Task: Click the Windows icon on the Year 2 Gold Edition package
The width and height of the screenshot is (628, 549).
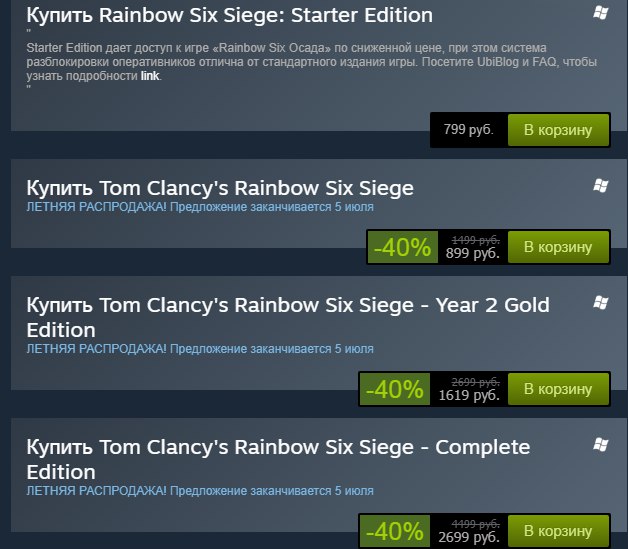Action: (600, 303)
